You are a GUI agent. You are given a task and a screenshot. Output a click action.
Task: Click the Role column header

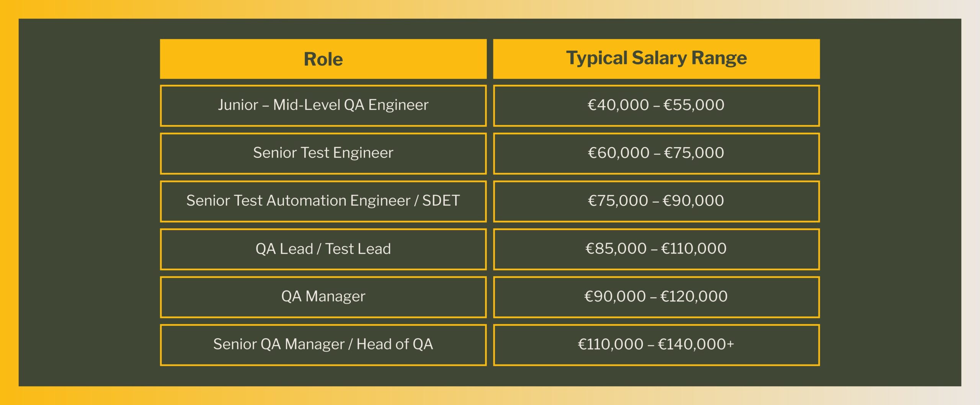[x=323, y=59]
